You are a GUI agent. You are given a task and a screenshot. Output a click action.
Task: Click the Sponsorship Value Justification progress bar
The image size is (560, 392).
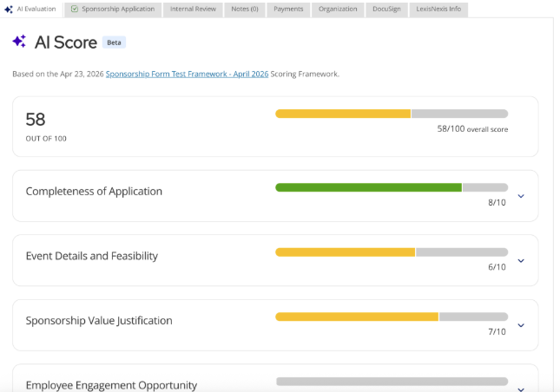point(392,317)
